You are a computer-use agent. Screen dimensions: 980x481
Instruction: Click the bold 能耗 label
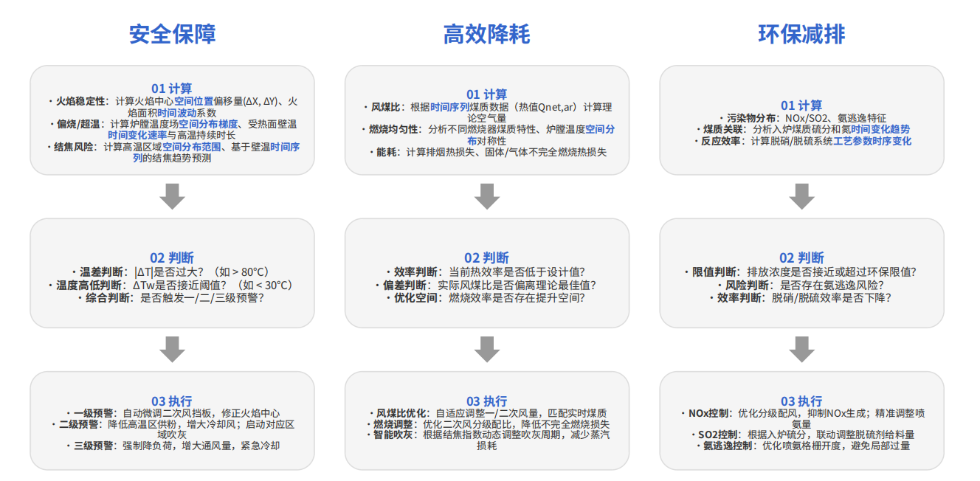click(x=387, y=152)
